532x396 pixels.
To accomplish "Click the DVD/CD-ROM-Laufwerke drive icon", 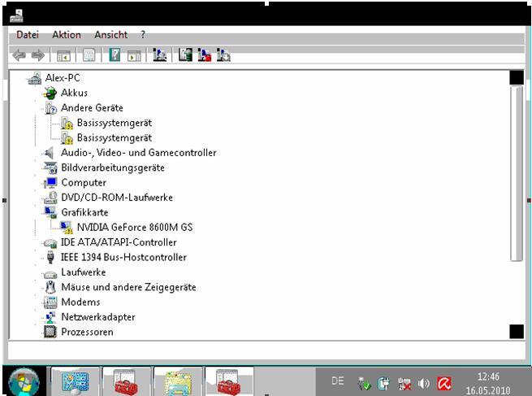I will (x=50, y=198).
